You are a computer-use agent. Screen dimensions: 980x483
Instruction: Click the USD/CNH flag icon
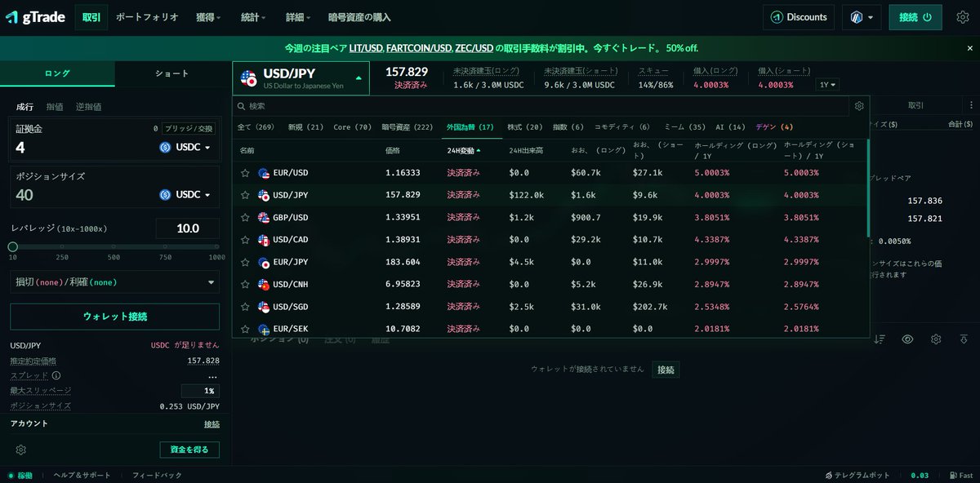[x=263, y=285]
